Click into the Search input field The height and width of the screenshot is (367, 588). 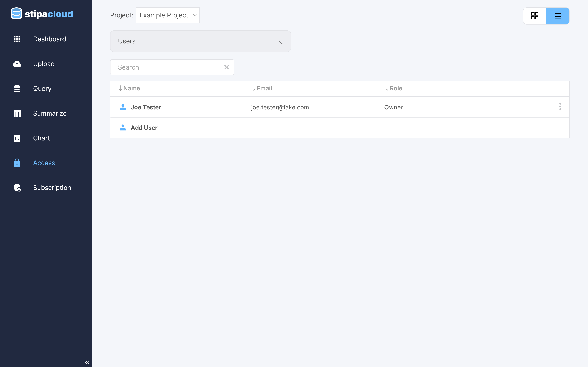coord(168,67)
